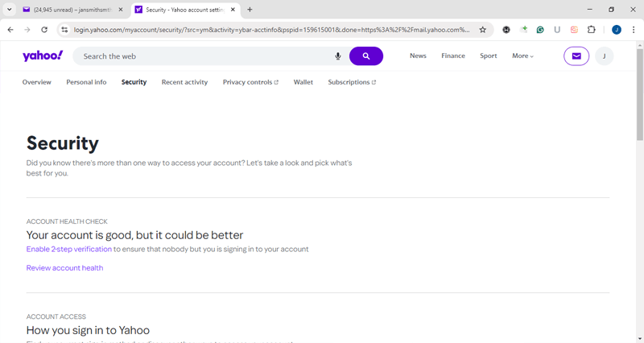Open a new browser tab with plus button
The width and height of the screenshot is (644, 343).
pos(250,10)
